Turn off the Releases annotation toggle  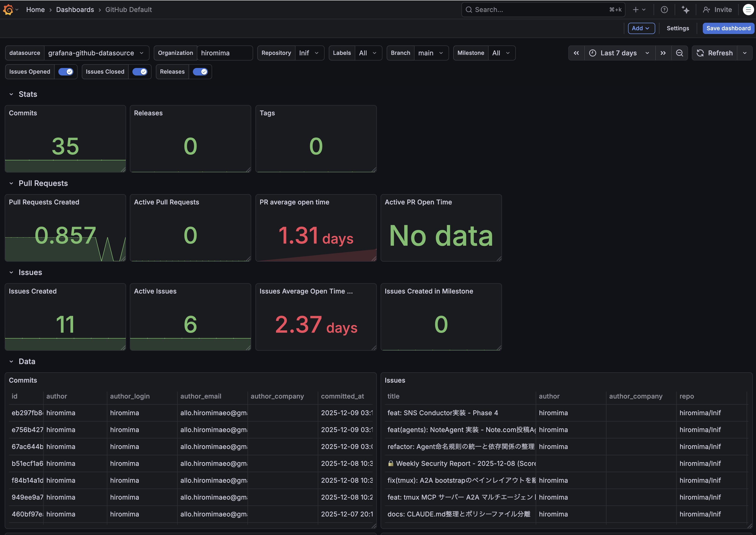tap(200, 72)
